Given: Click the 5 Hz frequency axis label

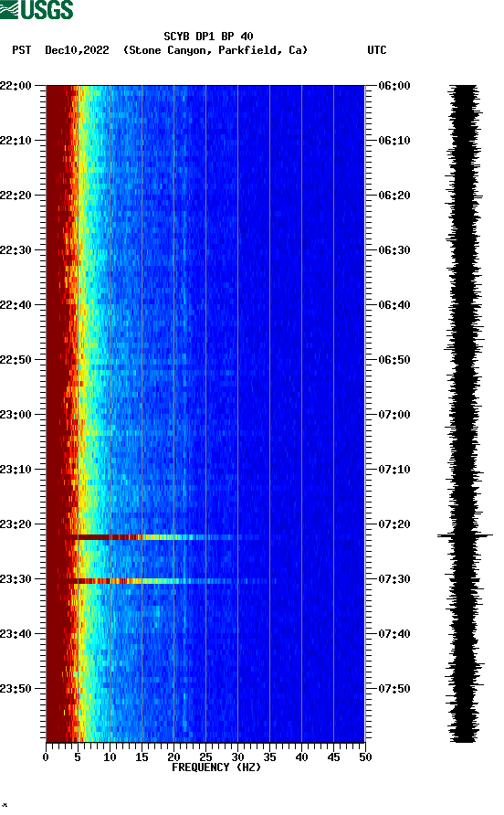Looking at the screenshot, I should [78, 757].
